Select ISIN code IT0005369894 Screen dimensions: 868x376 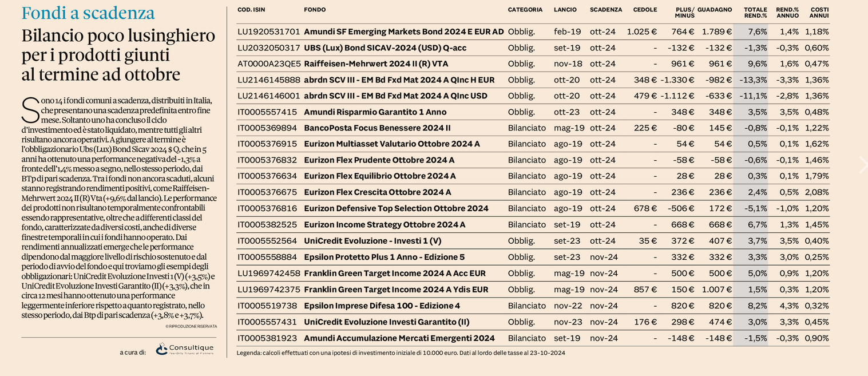pyautogui.click(x=268, y=128)
